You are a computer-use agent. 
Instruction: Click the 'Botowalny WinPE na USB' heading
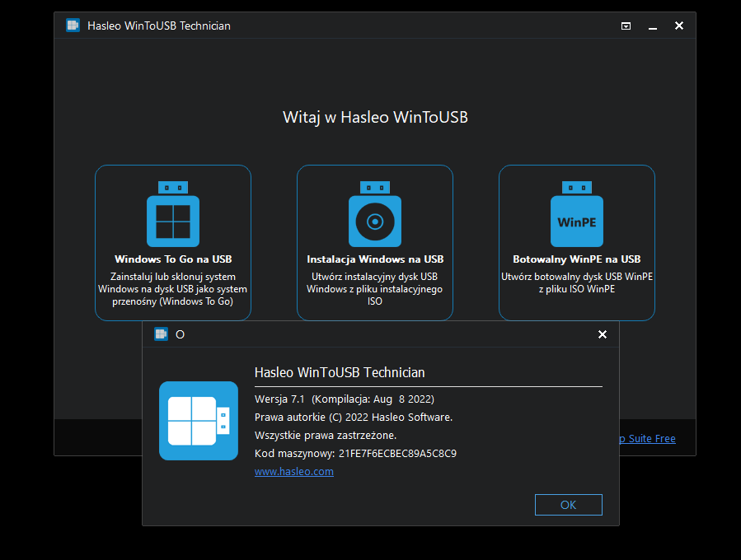click(x=576, y=259)
